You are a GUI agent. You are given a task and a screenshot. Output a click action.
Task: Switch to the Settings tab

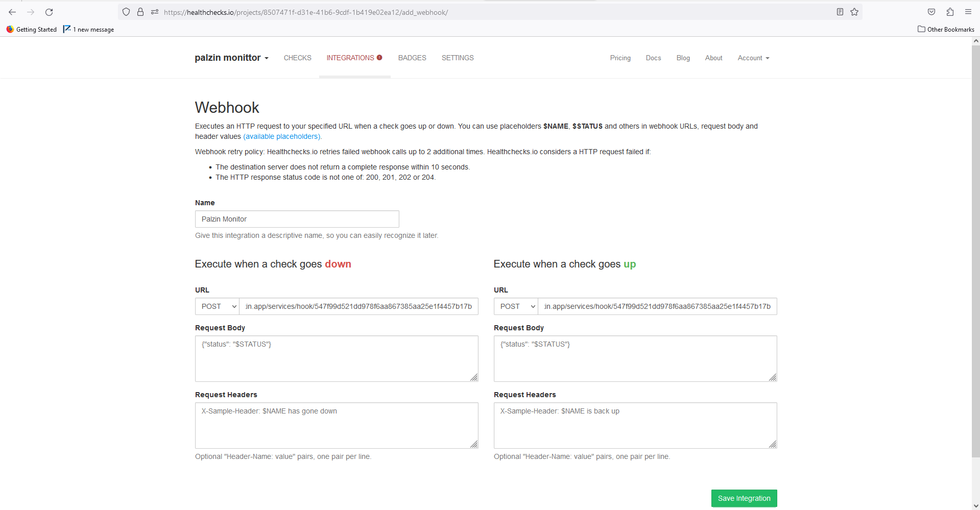[458, 58]
